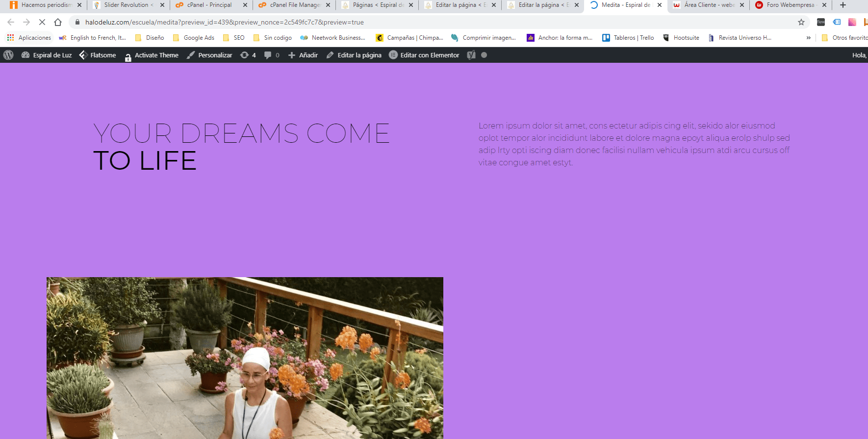The height and width of the screenshot is (439, 868).
Task: Open Comprimir imagen bookmark
Action: 483,38
